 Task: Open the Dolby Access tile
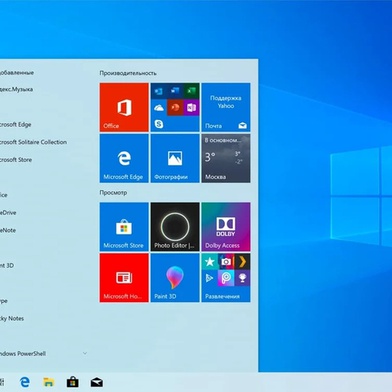point(226,227)
